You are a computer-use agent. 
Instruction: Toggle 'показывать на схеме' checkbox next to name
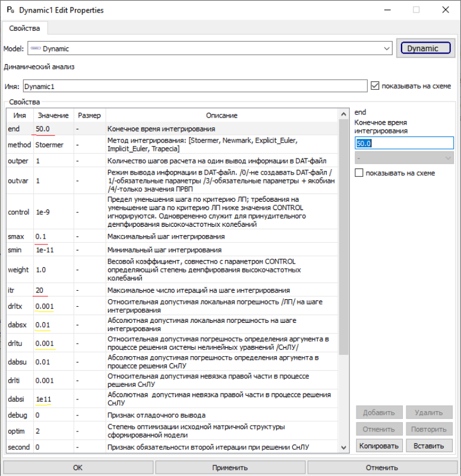pos(374,85)
